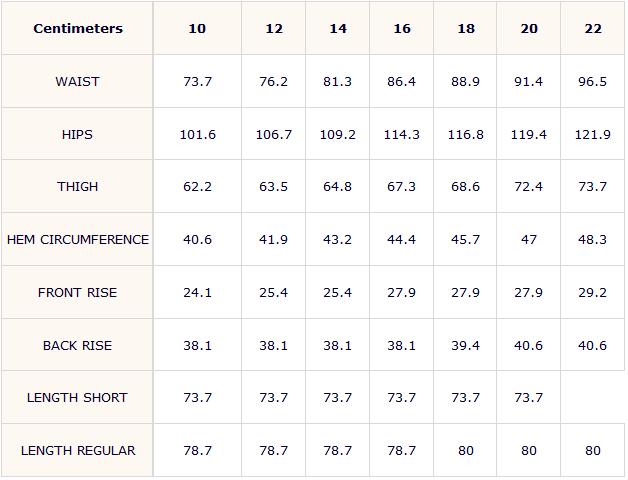This screenshot has height=480, width=628.
Task: Select the HIPS row label
Action: coord(77,134)
